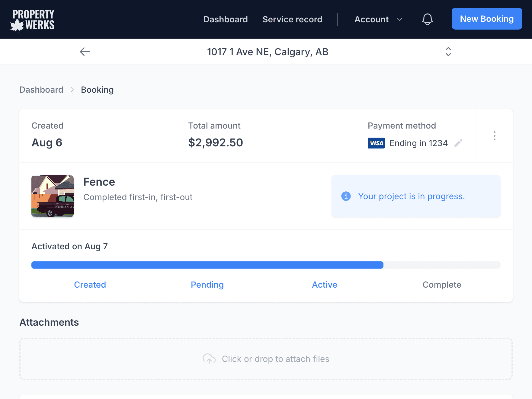This screenshot has height=399, width=532.
Task: Click the Visa card logo
Action: coord(376,143)
